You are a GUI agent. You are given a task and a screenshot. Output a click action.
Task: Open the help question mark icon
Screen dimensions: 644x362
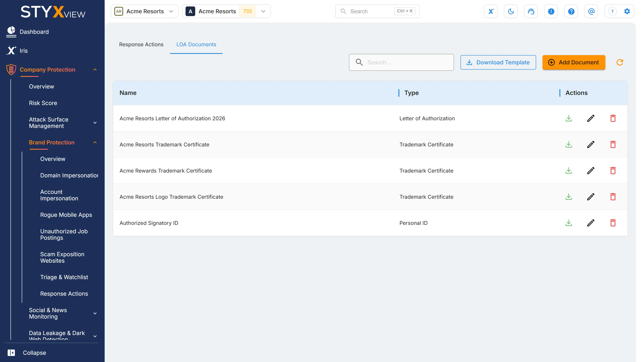coord(571,11)
